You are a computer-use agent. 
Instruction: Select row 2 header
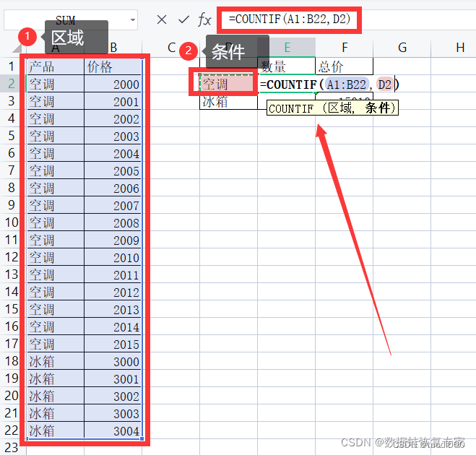pyautogui.click(x=12, y=84)
